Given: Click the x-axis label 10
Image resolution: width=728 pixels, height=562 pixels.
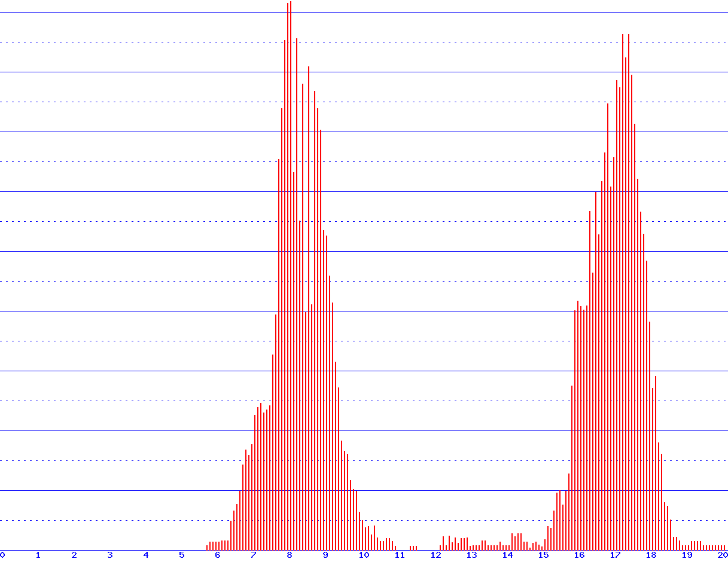Looking at the screenshot, I should [x=364, y=555].
